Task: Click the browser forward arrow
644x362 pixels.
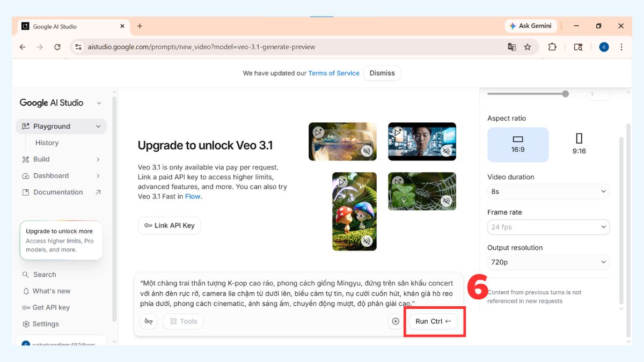Action: (x=40, y=47)
